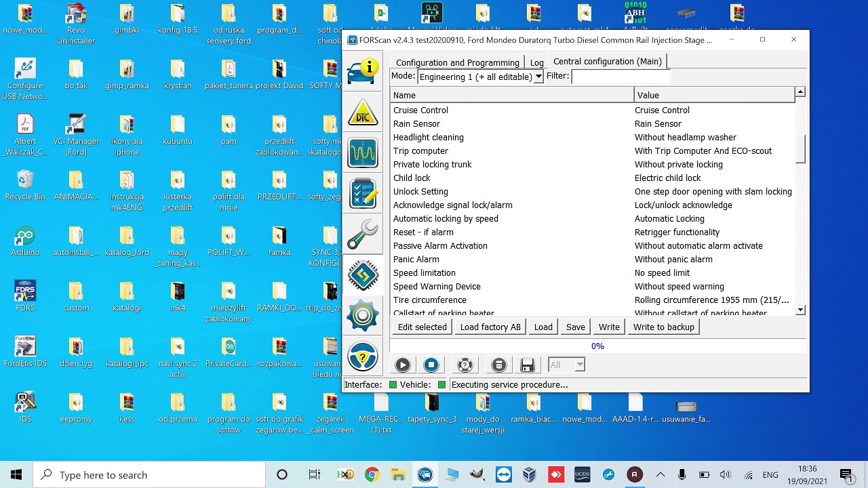Screen dimensions: 868x488
Task: Click the floppy disk save icon
Action: (x=528, y=365)
